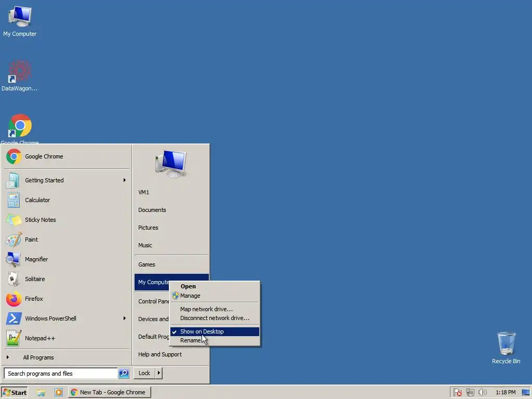The height and width of the screenshot is (399, 532).
Task: Expand Getting Started submenu arrow
Action: click(125, 180)
